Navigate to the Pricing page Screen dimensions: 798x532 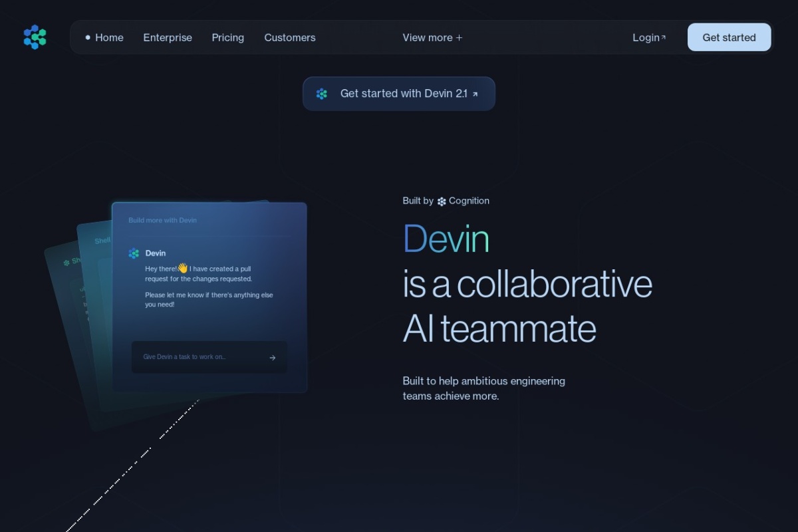pyautogui.click(x=228, y=38)
